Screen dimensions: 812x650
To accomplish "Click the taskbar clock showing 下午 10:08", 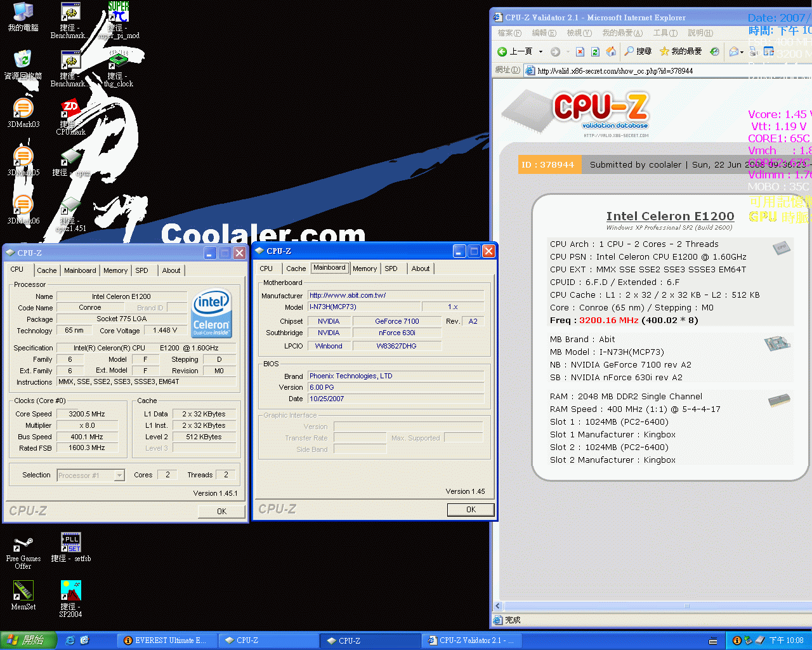I will pos(786,640).
